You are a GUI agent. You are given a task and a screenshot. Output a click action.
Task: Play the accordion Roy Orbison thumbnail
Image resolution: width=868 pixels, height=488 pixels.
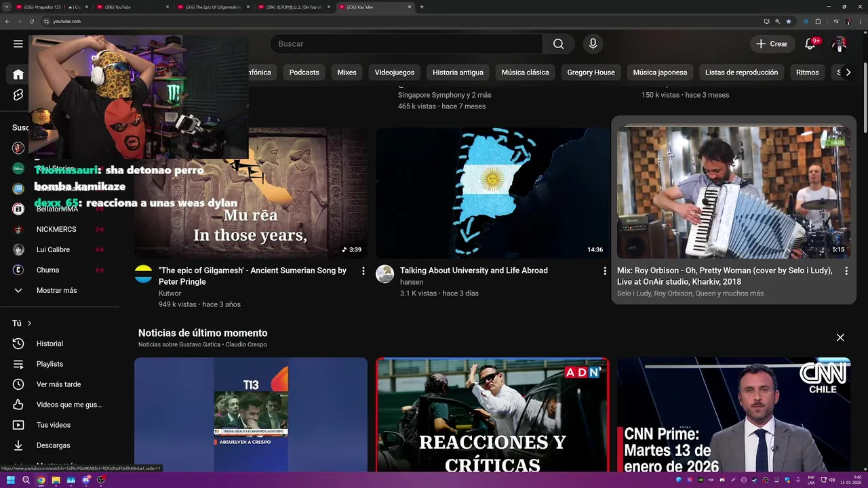tap(734, 193)
